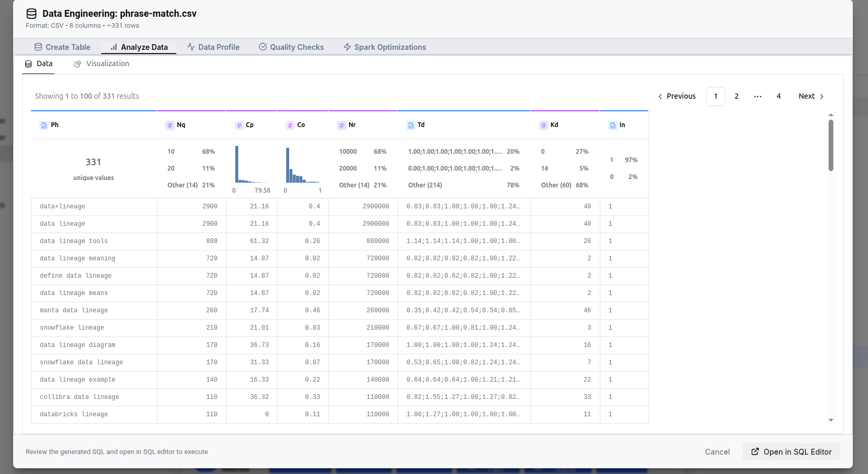868x474 pixels.
Task: Click the external-link icon in Open in SQL Editor
Action: coord(756,451)
